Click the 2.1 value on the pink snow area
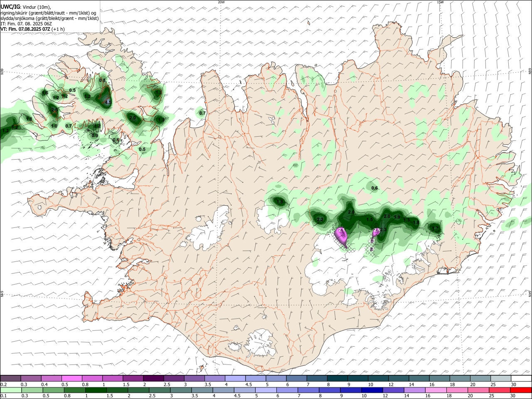The width and height of the screenshot is (532, 399). (342, 230)
